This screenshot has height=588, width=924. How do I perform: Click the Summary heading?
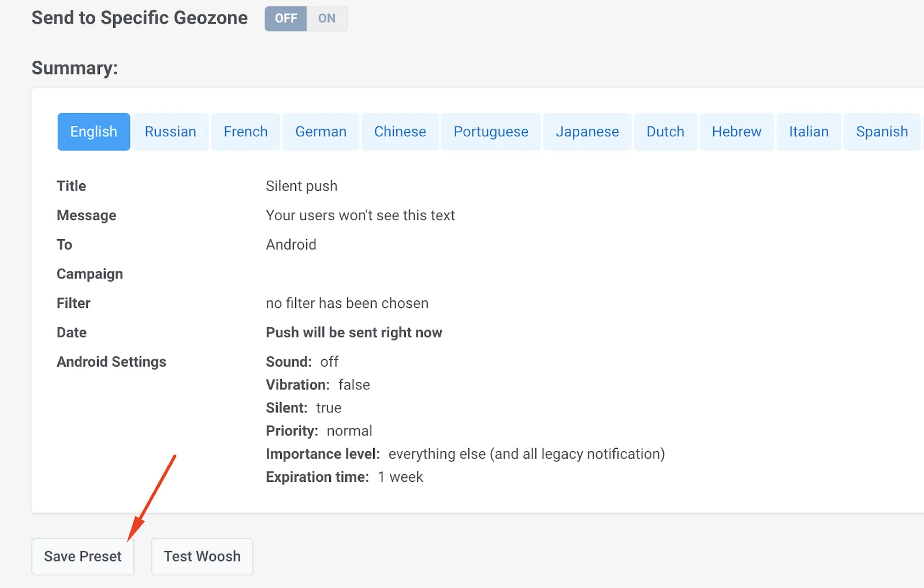(74, 68)
